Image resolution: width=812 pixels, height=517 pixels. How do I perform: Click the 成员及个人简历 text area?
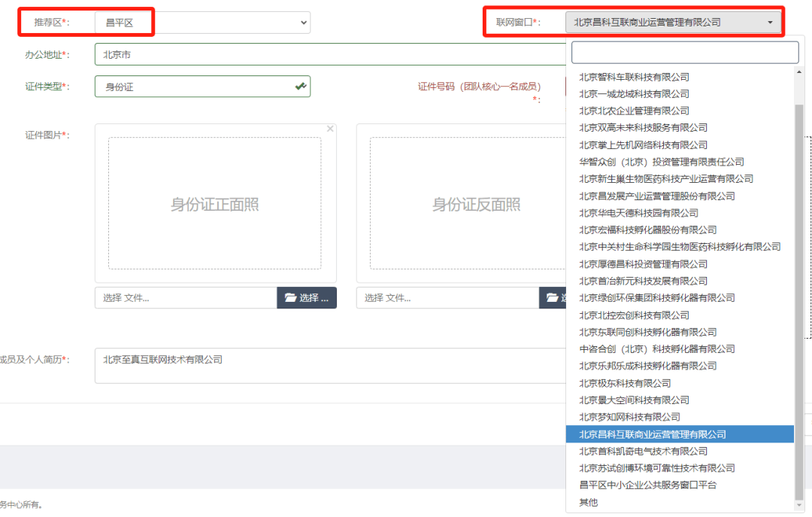(x=330, y=366)
